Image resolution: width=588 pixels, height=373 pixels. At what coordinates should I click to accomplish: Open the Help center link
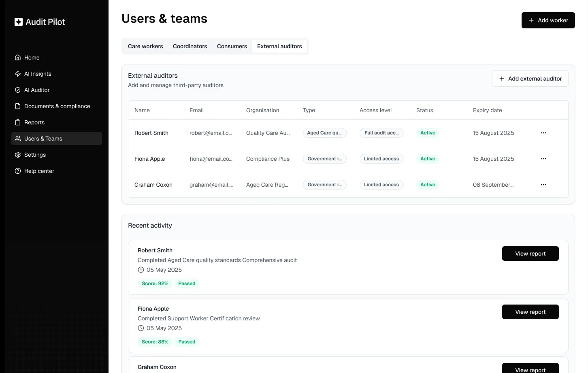[57, 171]
